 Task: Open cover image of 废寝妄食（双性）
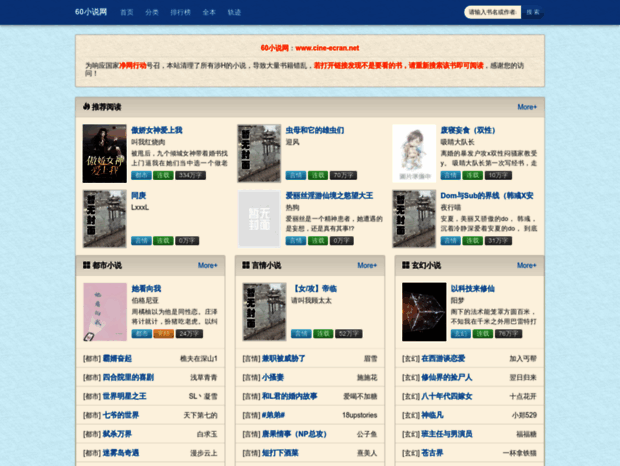413,153
